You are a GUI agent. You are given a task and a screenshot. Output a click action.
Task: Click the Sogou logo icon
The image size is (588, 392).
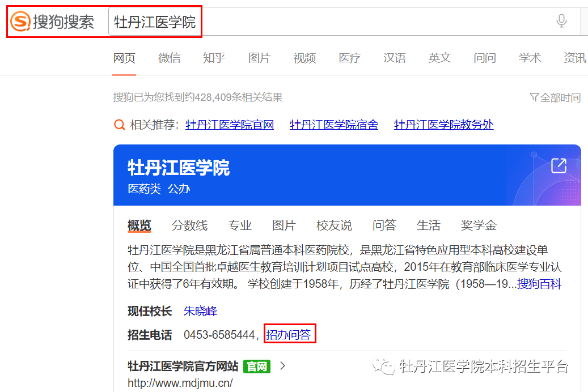[20, 22]
